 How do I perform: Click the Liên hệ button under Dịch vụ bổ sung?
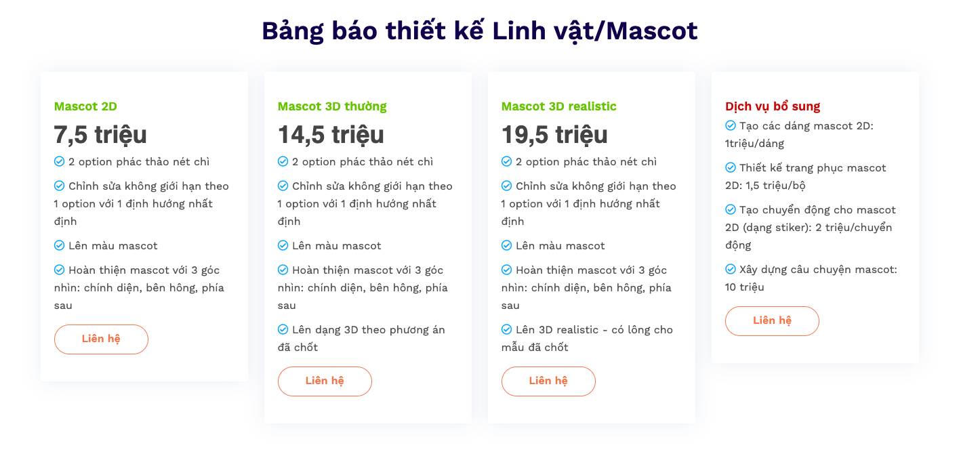772,321
